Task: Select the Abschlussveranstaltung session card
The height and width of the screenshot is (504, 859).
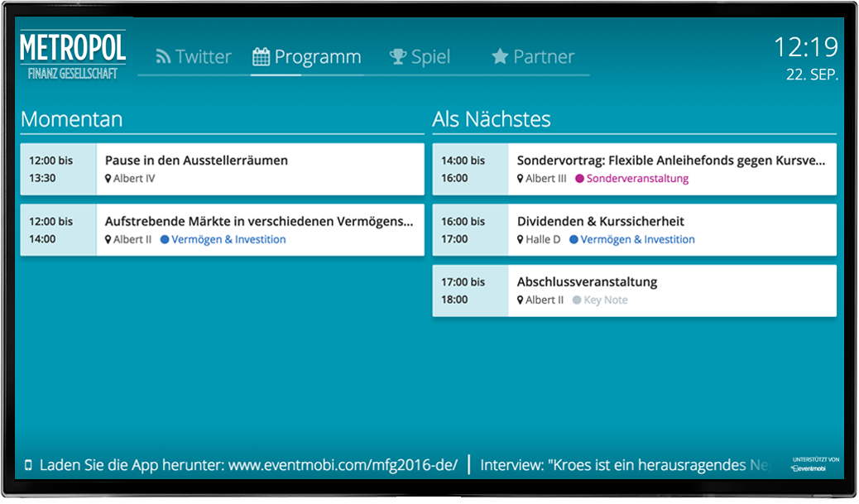Action: click(x=633, y=290)
